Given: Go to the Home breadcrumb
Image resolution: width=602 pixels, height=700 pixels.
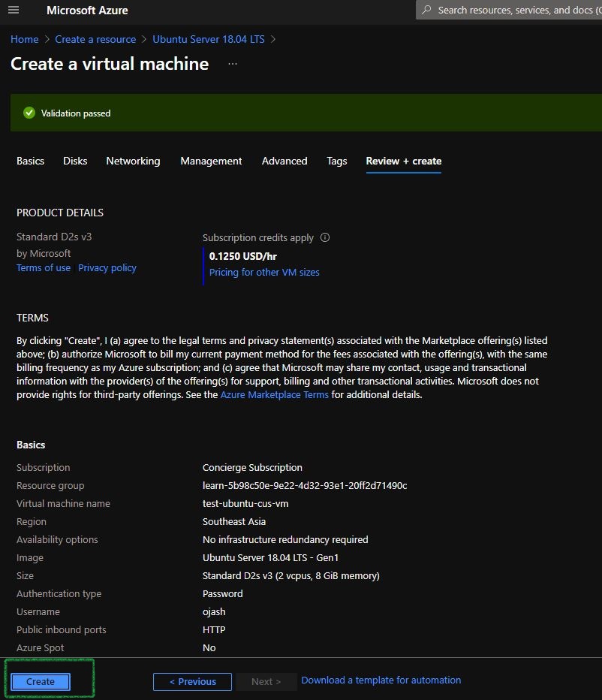Looking at the screenshot, I should pyautogui.click(x=25, y=39).
